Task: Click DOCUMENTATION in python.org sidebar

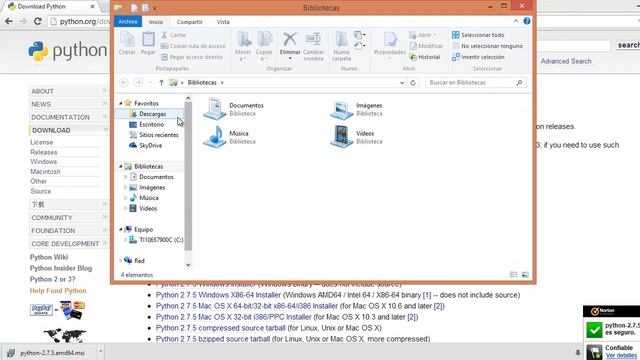Action: point(60,117)
